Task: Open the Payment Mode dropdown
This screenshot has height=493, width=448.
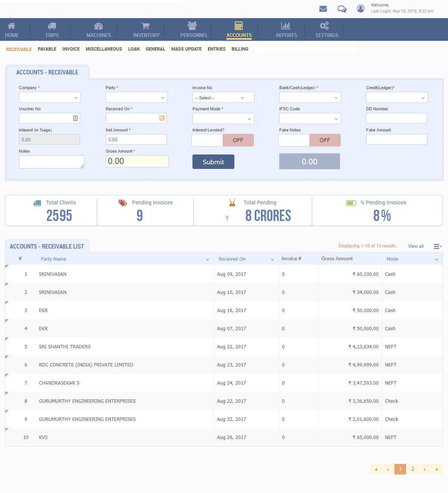Action: click(223, 118)
